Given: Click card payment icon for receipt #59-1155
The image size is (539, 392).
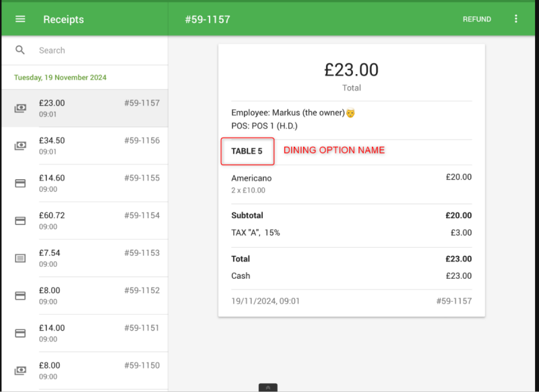Looking at the screenshot, I should [20, 183].
